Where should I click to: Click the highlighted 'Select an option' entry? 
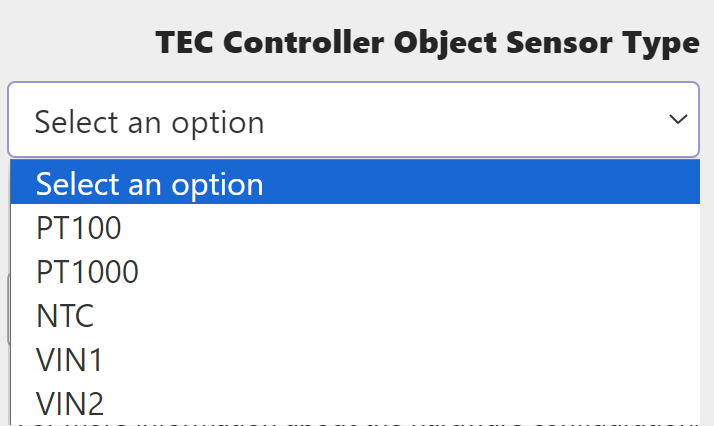150,184
